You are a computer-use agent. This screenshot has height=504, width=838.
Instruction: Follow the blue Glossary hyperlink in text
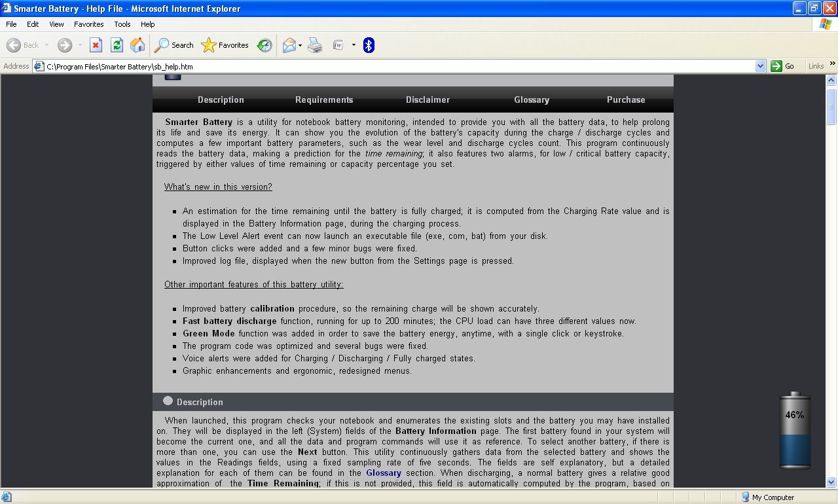[x=384, y=473]
